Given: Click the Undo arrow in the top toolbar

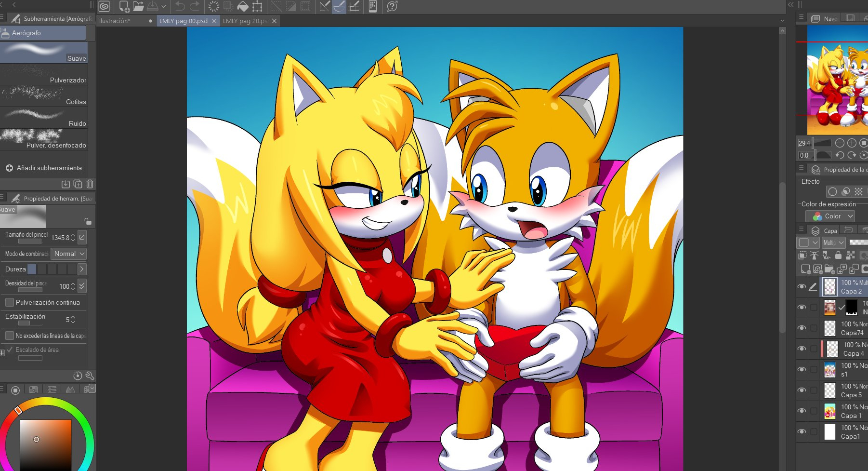Looking at the screenshot, I should 180,6.
